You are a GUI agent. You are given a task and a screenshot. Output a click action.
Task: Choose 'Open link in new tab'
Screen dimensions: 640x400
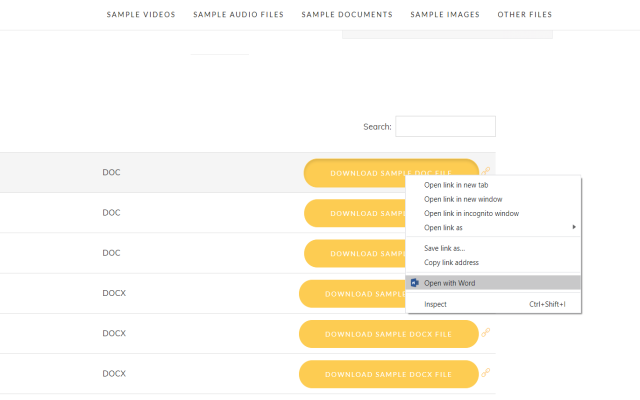pos(456,185)
